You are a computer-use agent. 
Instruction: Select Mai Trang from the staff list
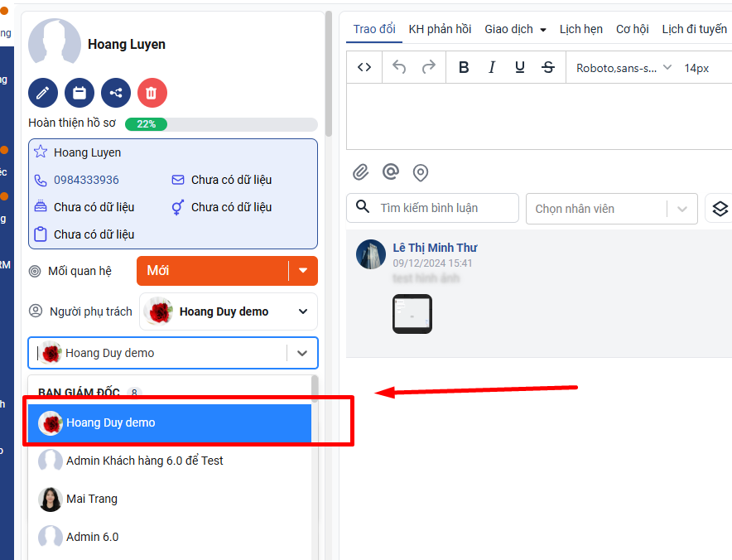coord(91,499)
